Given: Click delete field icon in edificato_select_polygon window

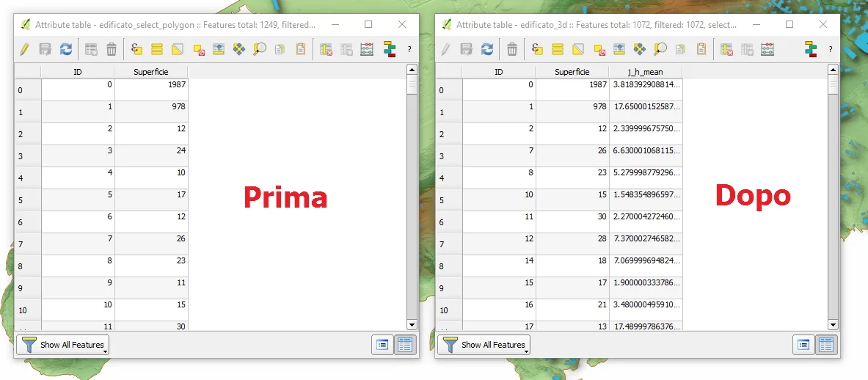Looking at the screenshot, I should tap(326, 49).
